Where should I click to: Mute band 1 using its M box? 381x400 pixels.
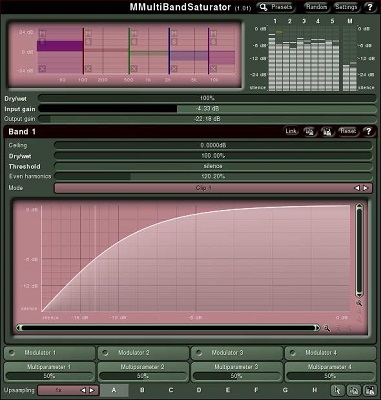tap(42, 33)
